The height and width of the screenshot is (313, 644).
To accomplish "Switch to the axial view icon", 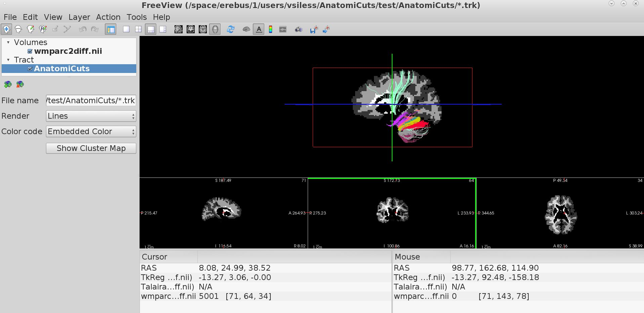I will click(x=203, y=30).
